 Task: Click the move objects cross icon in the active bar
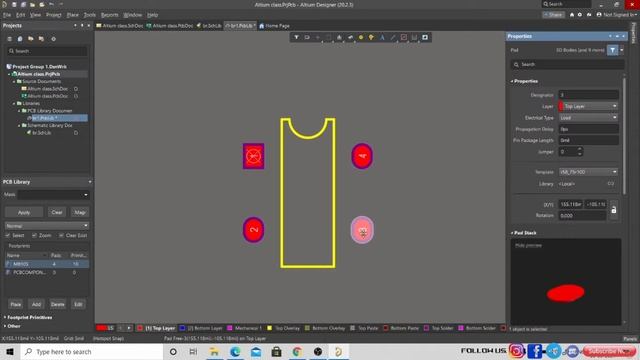coord(318,37)
